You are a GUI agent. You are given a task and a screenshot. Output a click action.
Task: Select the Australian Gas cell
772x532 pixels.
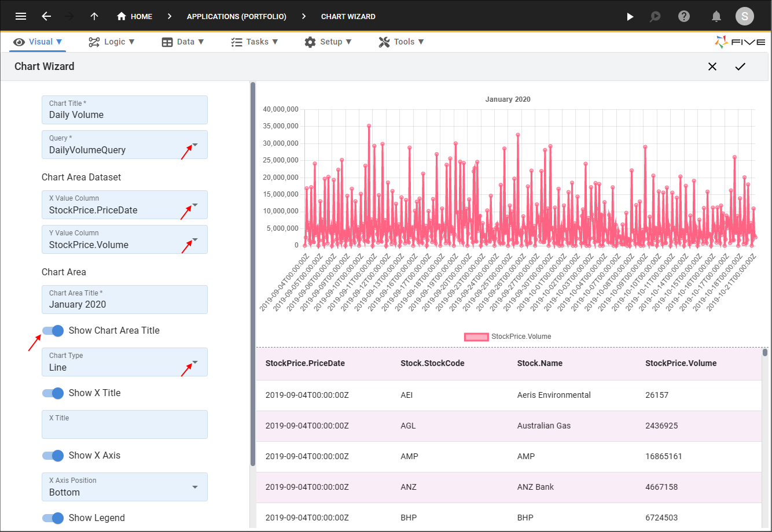click(x=544, y=426)
